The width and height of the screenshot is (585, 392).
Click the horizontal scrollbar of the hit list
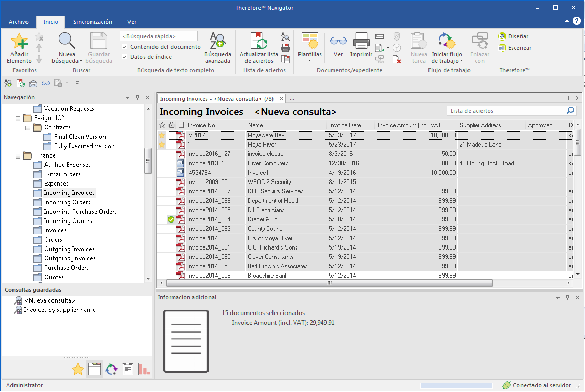[x=330, y=283]
